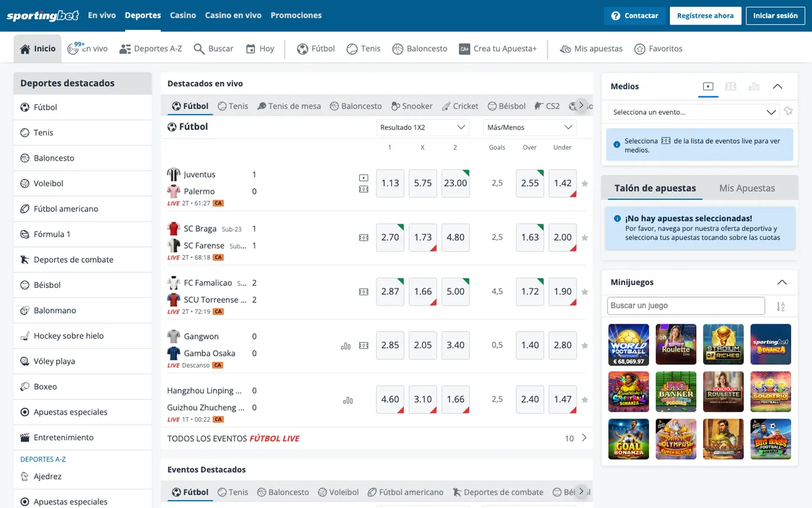
Task: Click TODOS LOS EVENTOS FÚTBOL LIVE link
Action: (233, 438)
